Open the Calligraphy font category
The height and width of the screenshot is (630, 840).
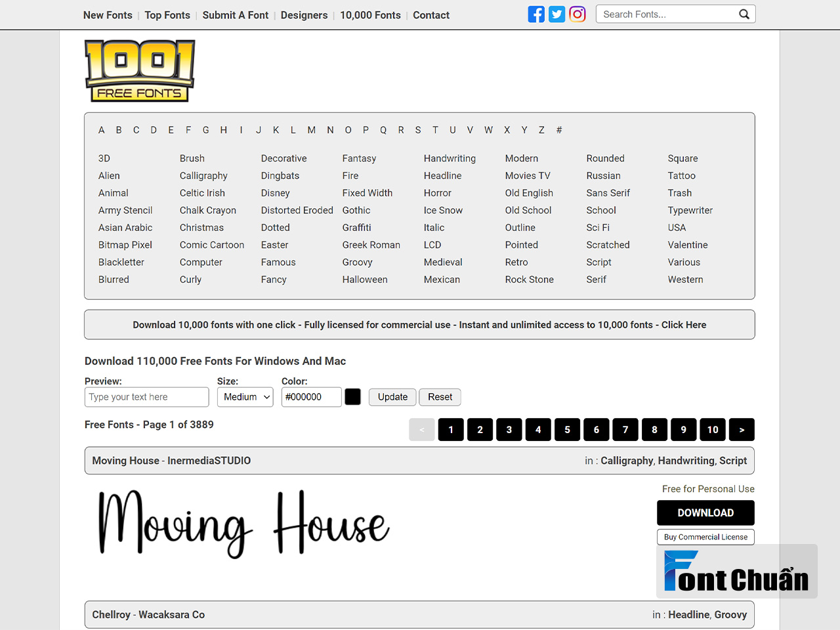pos(203,176)
